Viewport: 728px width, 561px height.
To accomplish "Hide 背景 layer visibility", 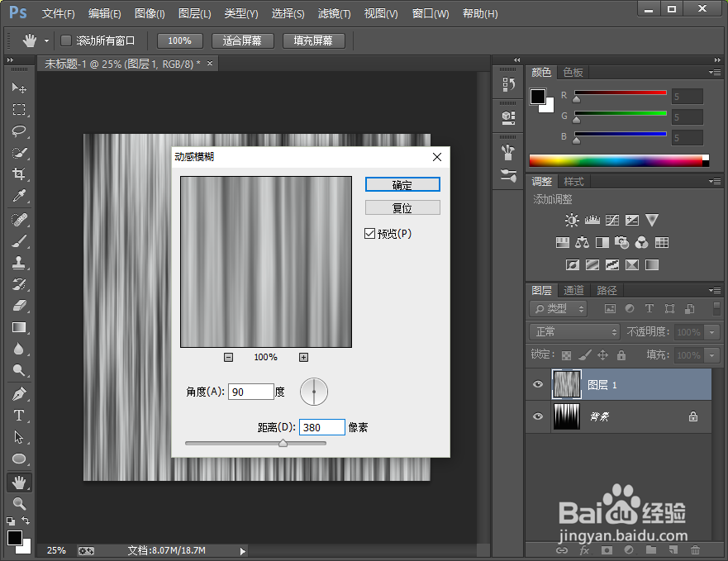I will pyautogui.click(x=538, y=416).
